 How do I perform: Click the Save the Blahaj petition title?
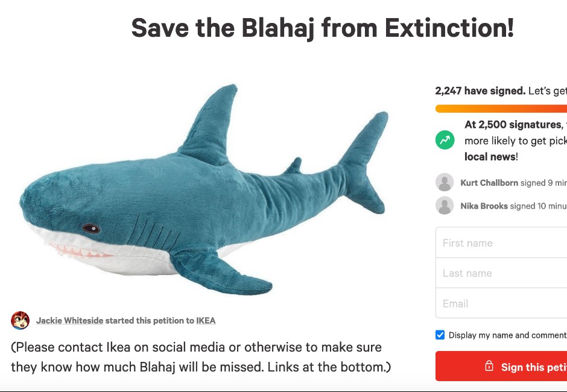pos(322,28)
